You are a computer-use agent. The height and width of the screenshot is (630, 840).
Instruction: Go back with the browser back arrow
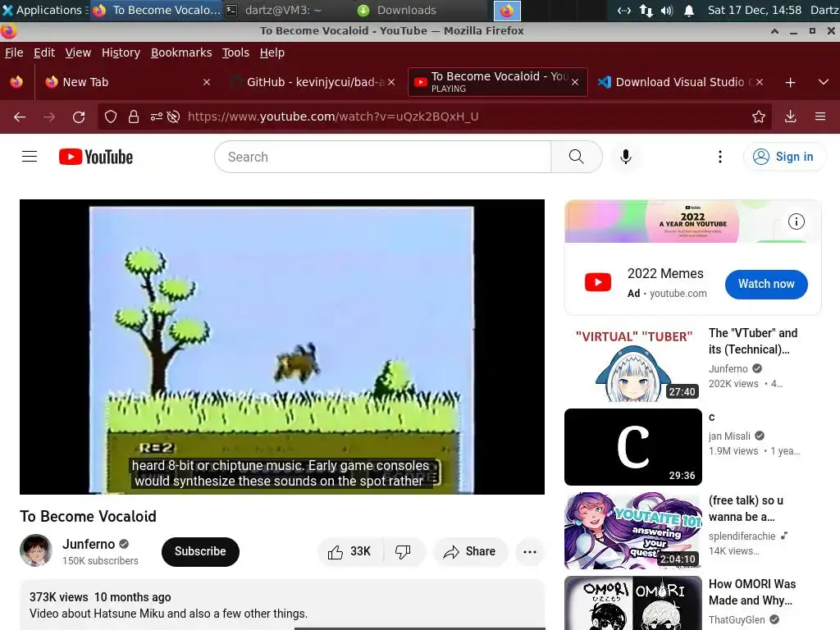tap(20, 116)
